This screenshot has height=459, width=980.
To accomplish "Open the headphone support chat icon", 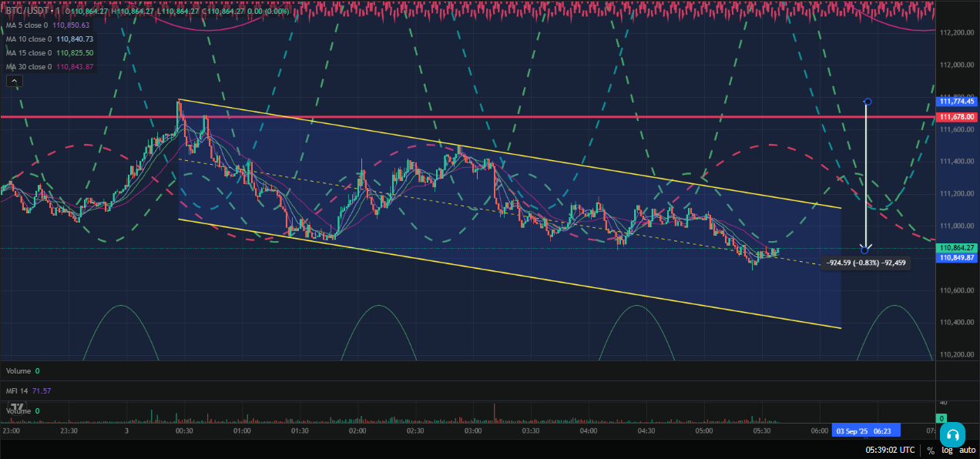I will [x=952, y=434].
